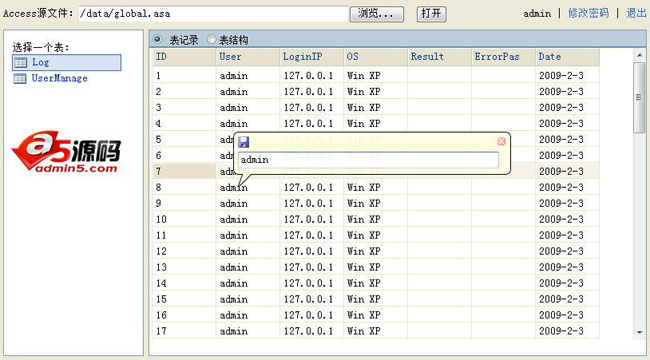Image resolution: width=650 pixels, height=360 pixels.
Task: Click the LoginIP cell in row 13
Action: coord(312,267)
